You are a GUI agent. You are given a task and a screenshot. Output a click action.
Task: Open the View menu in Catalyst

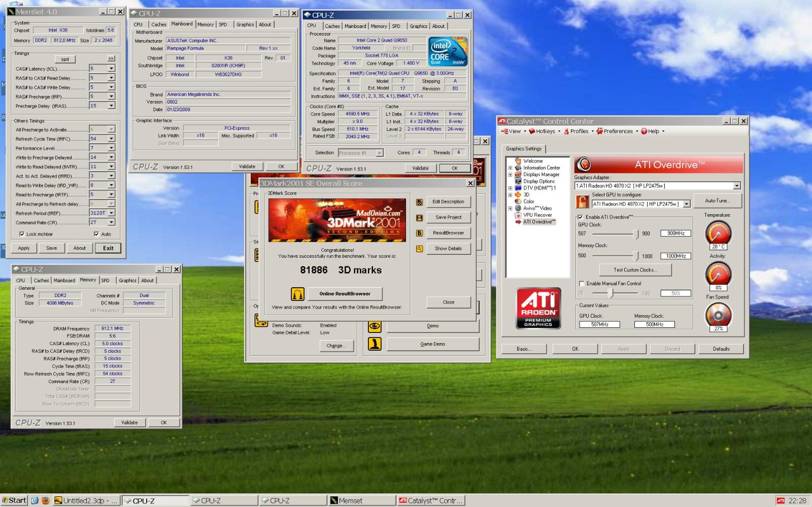pyautogui.click(x=513, y=131)
